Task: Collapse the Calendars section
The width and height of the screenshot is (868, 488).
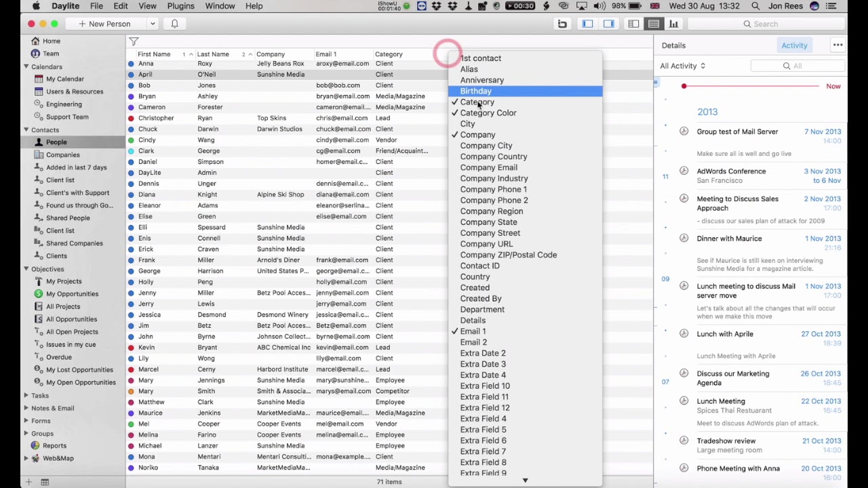Action: click(26, 66)
